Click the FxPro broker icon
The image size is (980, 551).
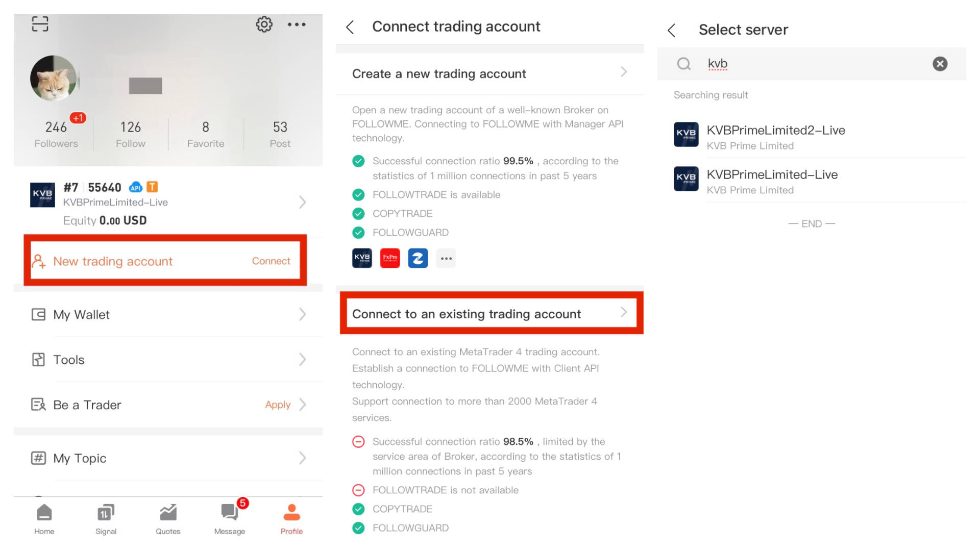[x=390, y=258]
